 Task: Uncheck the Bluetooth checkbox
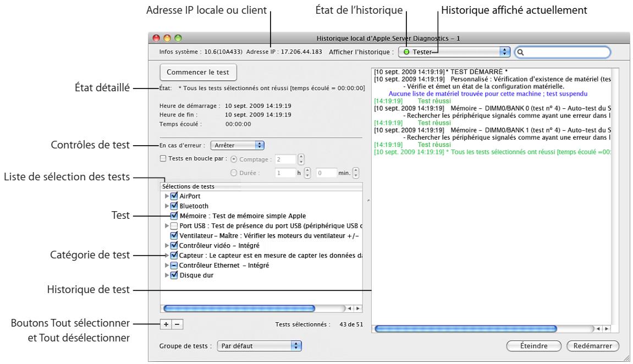click(x=174, y=206)
